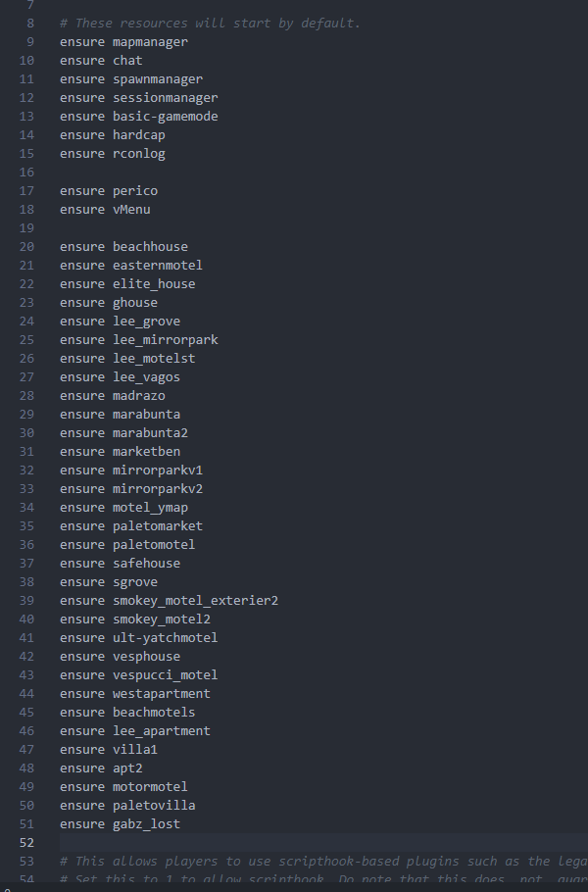Click on paletovilla on line 50
The width and height of the screenshot is (588, 892).
coord(154,805)
